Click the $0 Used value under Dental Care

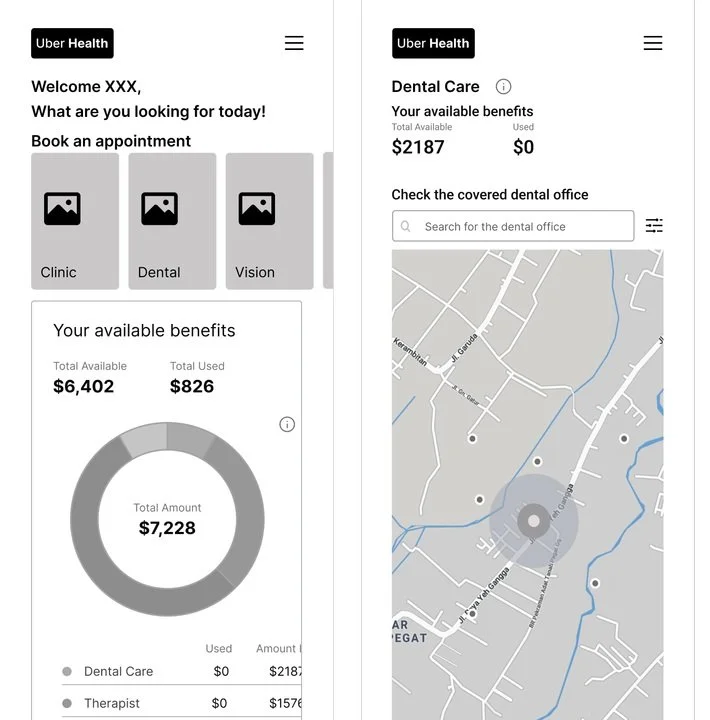coord(524,147)
